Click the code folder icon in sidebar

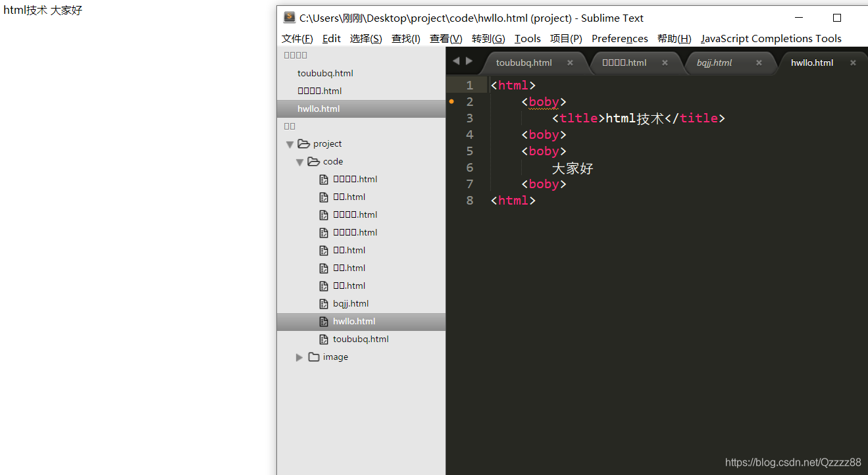pyautogui.click(x=313, y=161)
